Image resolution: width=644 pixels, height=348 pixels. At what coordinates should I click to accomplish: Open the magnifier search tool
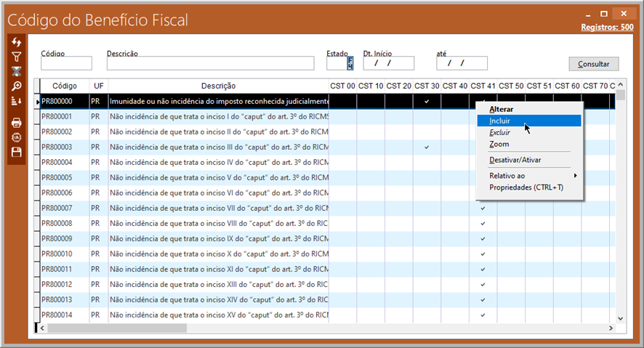pos(17,86)
